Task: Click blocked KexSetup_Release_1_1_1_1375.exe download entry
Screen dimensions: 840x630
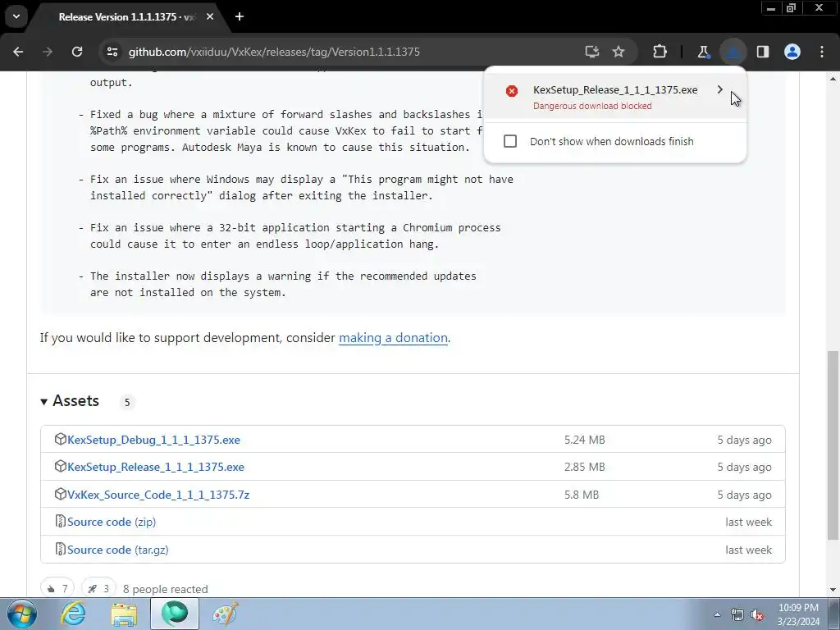Action: coord(614,97)
